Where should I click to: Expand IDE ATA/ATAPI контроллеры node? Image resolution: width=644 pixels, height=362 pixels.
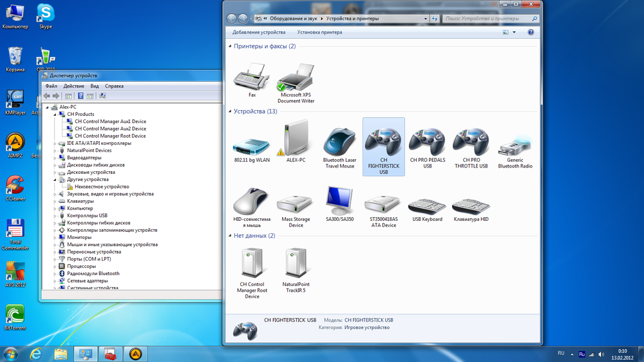[55, 144]
